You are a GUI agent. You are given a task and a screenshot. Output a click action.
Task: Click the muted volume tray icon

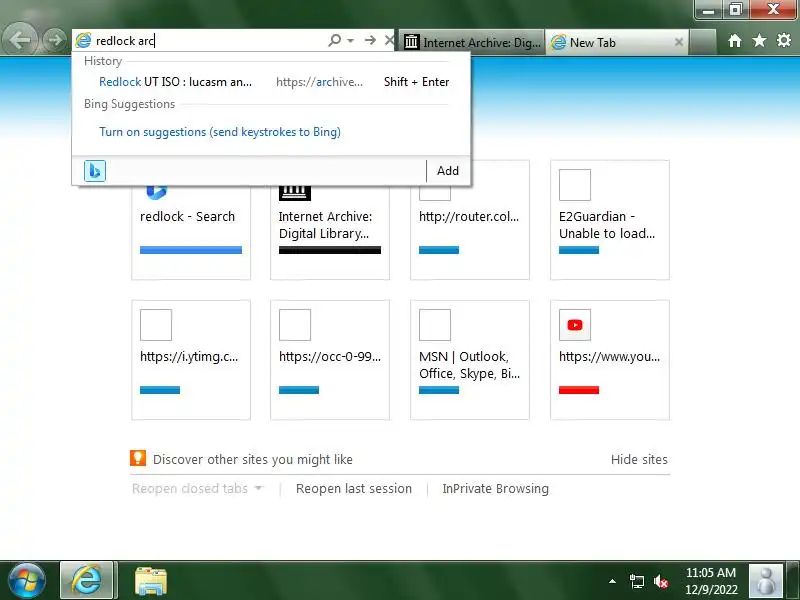[x=661, y=581]
